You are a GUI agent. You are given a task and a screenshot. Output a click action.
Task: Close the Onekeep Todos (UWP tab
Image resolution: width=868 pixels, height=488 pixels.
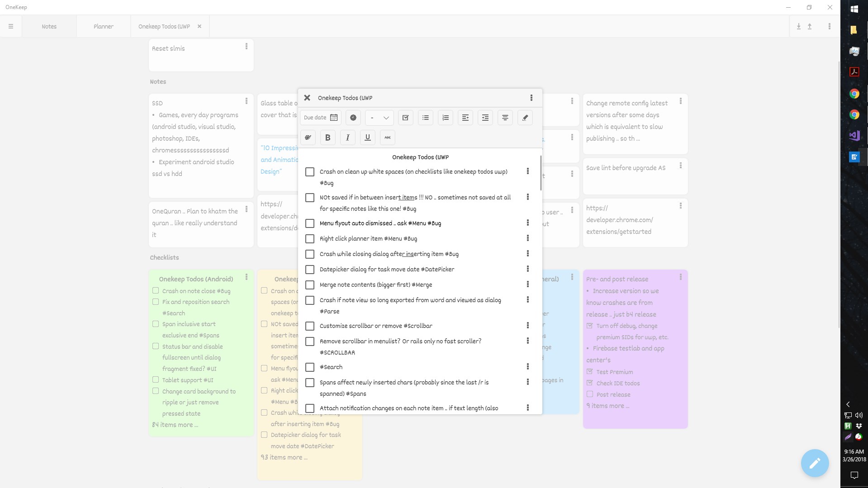pos(199,26)
